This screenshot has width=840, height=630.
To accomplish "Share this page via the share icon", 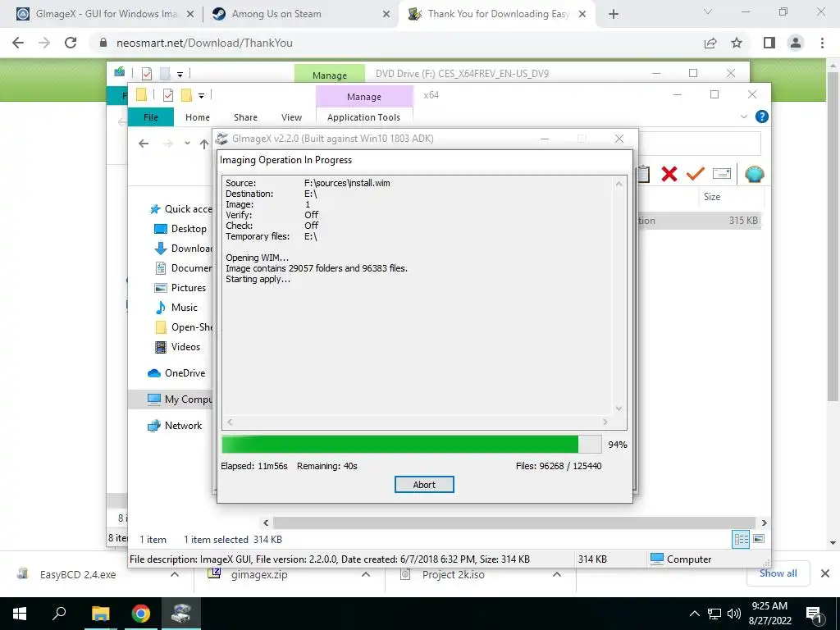I will click(710, 43).
